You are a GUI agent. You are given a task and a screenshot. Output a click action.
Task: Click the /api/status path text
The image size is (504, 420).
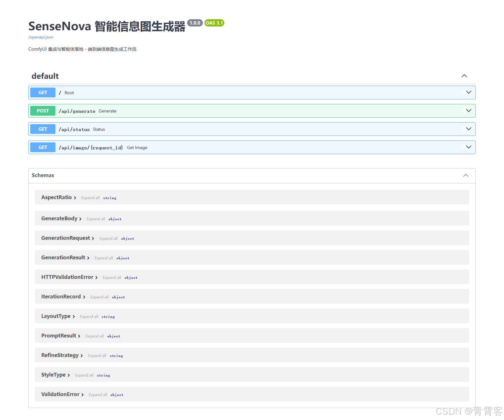[x=74, y=129]
